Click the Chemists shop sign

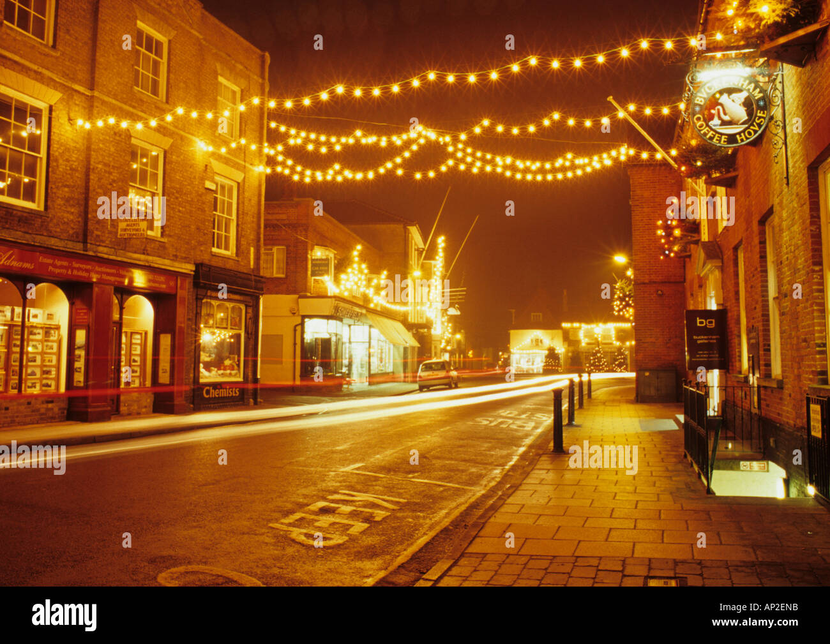[221, 392]
